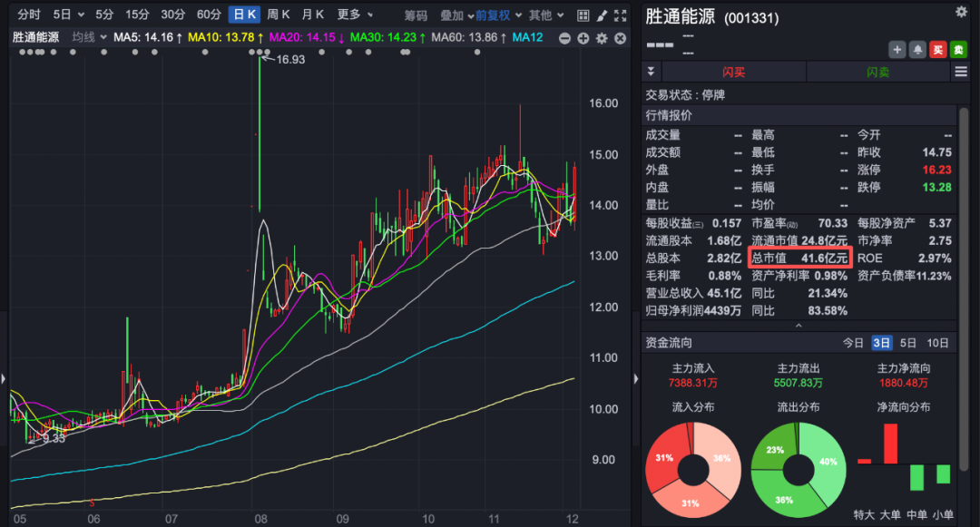Switch fund flow period to 10日
Screen dimensions: 980x527
coord(938,343)
